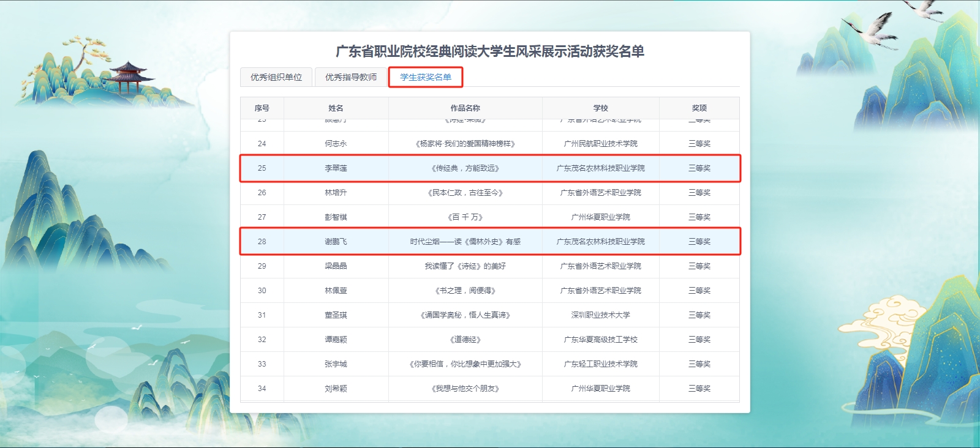The height and width of the screenshot is (448, 980).
Task: Select the 学生获奖名单 tab
Action: coord(425,77)
